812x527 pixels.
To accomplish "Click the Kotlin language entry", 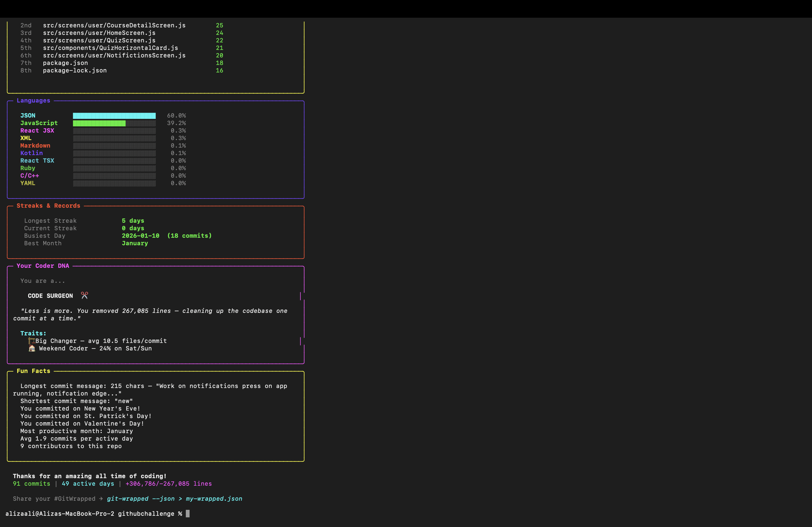I will click(x=31, y=153).
